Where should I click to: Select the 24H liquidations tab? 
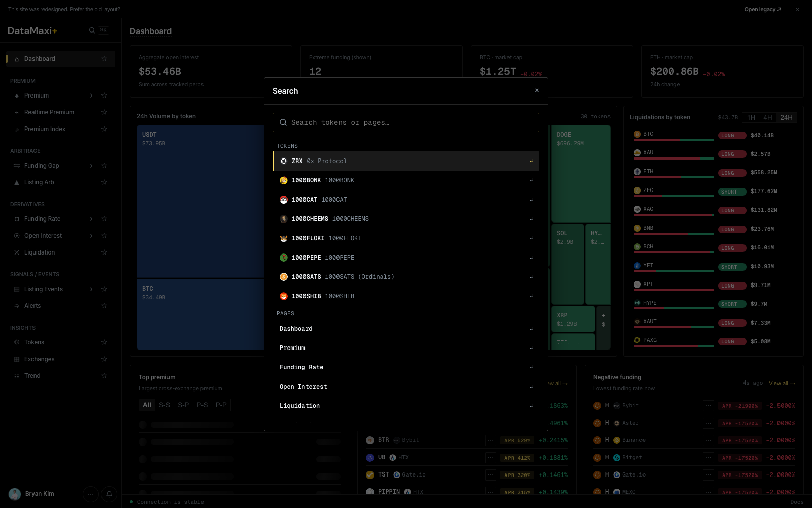click(787, 117)
